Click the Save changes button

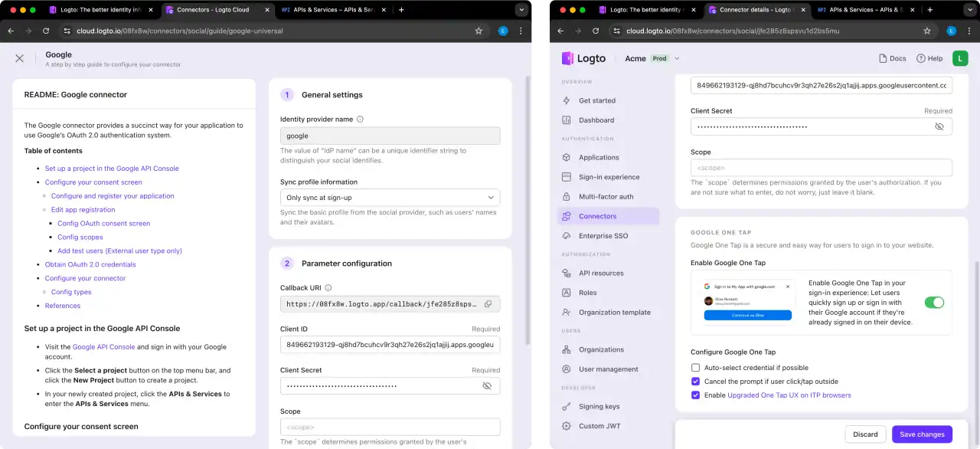(x=921, y=434)
